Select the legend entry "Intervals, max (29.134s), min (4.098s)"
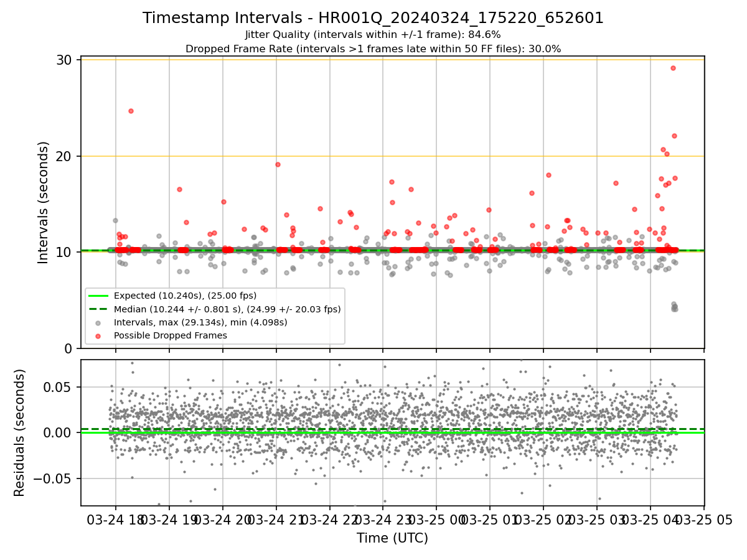Screen dimensions: 747x560 click(200, 322)
